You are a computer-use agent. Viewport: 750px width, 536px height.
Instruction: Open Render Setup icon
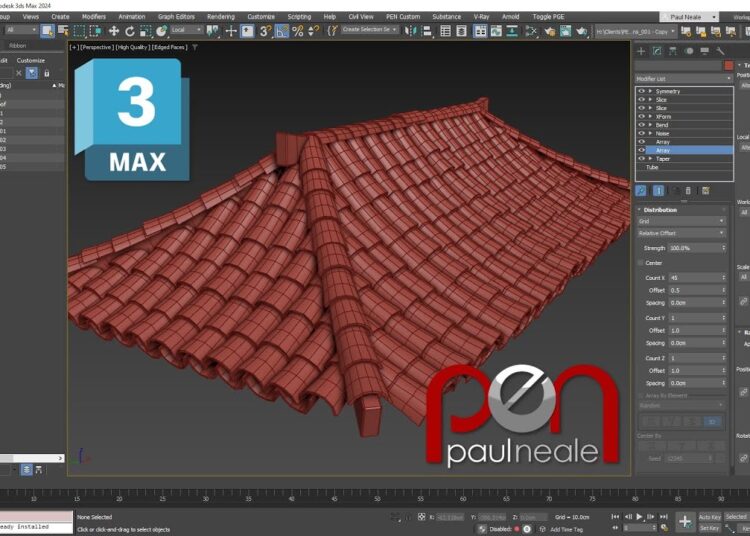pos(550,31)
